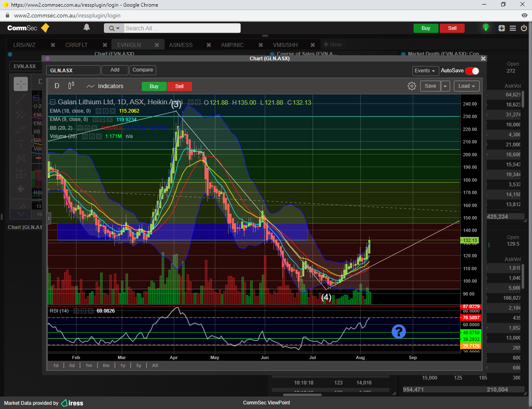Screen dimensions: 532x409
Task: Toggle the AutoSave switch
Action: point(472,71)
